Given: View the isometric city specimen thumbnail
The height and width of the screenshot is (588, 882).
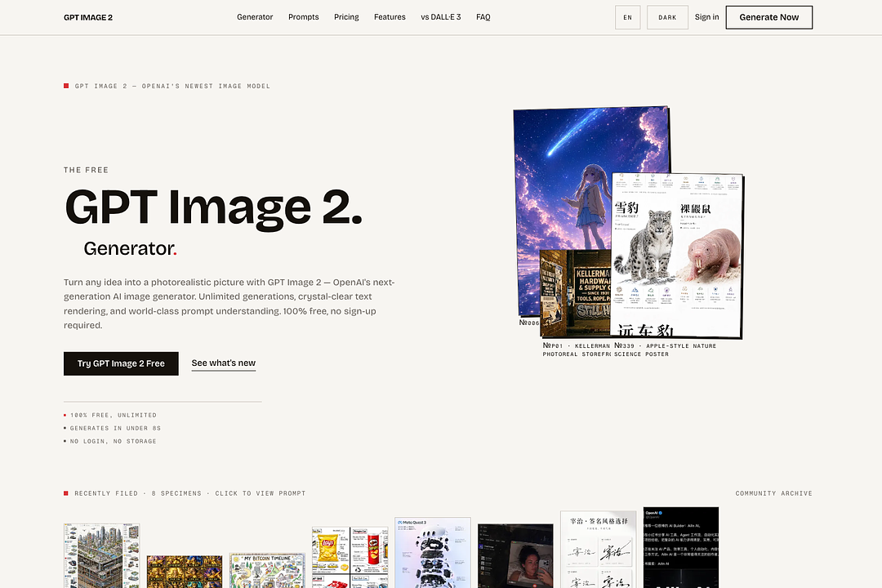Looking at the screenshot, I should (102, 556).
